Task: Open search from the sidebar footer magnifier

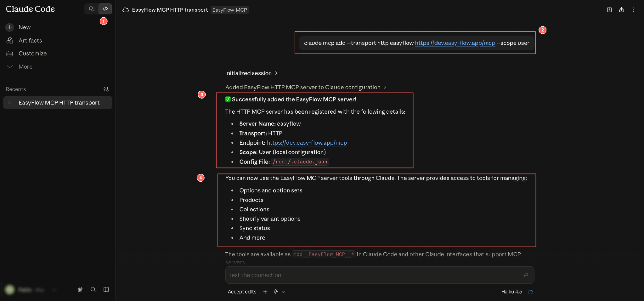Action: (x=93, y=290)
